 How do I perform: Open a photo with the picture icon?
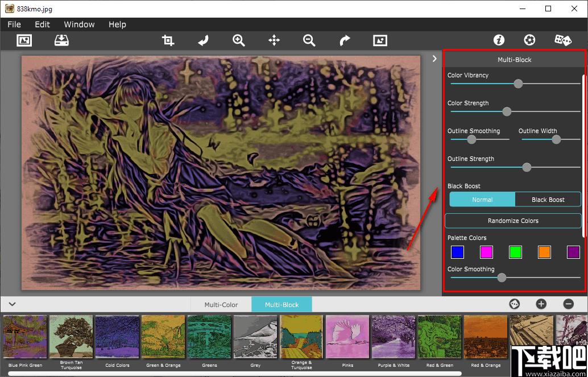click(x=24, y=40)
